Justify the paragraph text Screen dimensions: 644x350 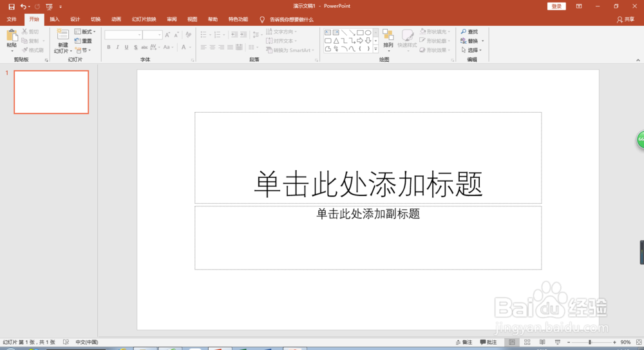click(231, 47)
